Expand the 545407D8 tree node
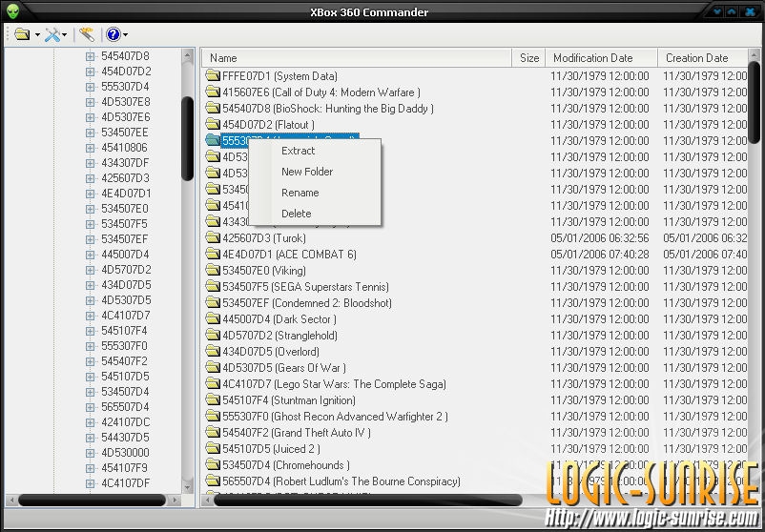The height and width of the screenshot is (532, 765). [x=90, y=56]
